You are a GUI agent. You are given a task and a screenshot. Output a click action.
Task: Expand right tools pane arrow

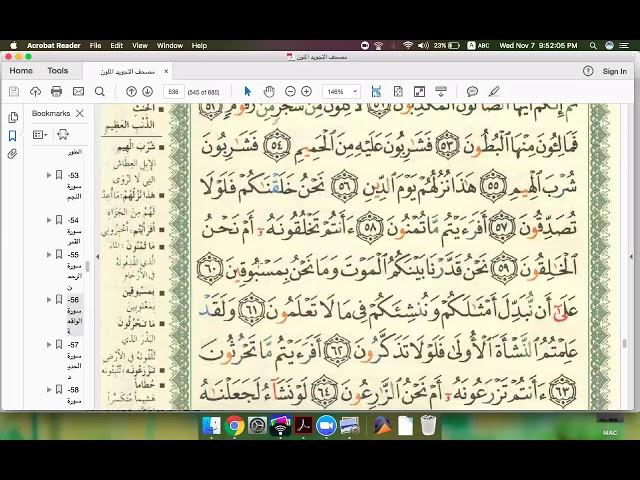pos(631,257)
